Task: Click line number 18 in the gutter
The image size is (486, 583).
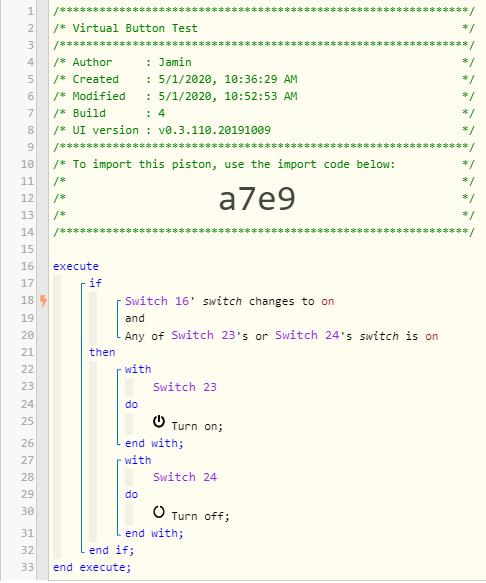Action: [27, 300]
